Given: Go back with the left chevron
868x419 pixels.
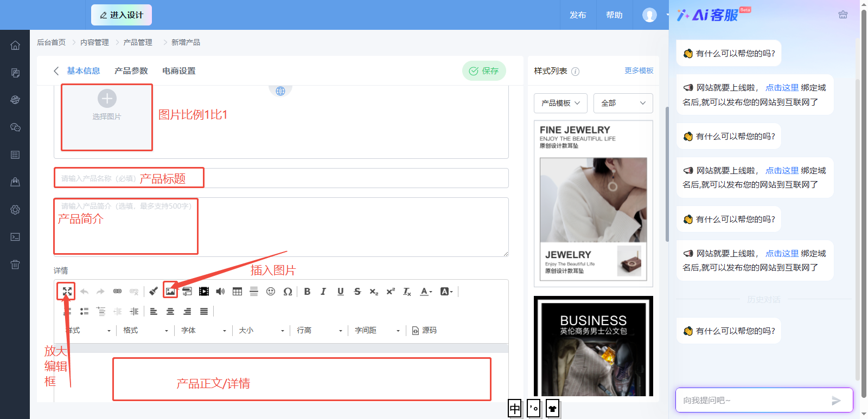Looking at the screenshot, I should [x=56, y=71].
